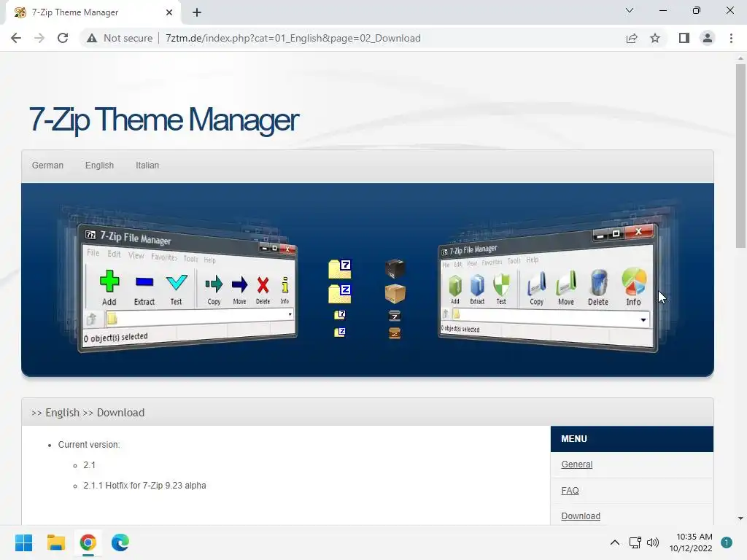This screenshot has width=747, height=560.
Task: Click '2.1.1 Hotfix for 7-Zip 9.23 alpha' text
Action: (145, 486)
